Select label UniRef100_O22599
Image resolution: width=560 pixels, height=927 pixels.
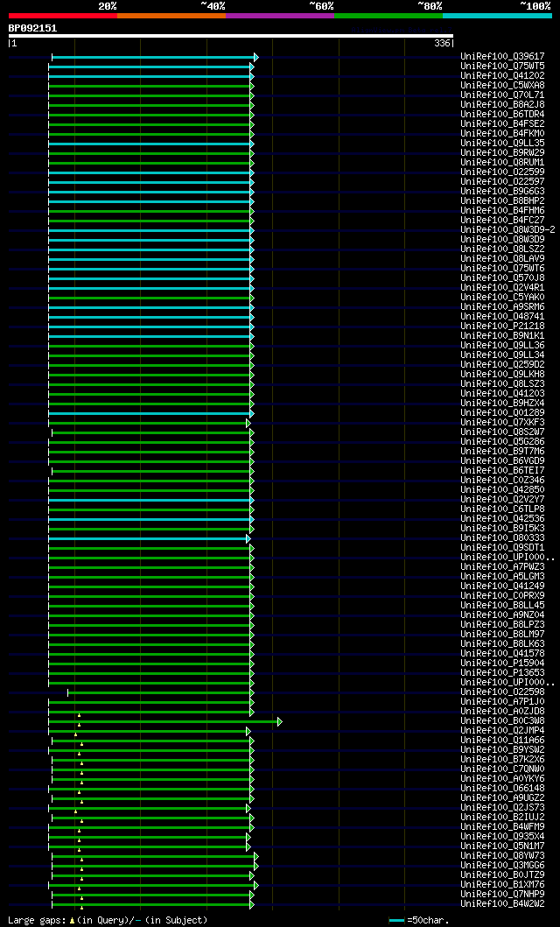pos(502,172)
